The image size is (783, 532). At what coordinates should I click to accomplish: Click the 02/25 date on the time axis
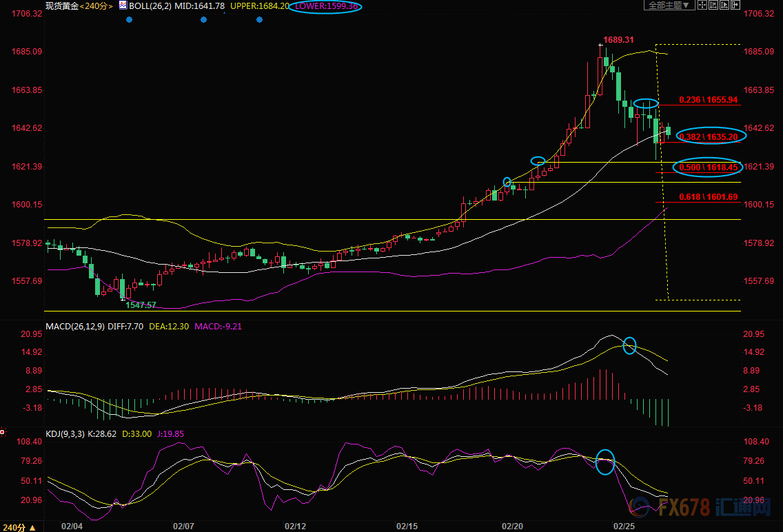(624, 526)
